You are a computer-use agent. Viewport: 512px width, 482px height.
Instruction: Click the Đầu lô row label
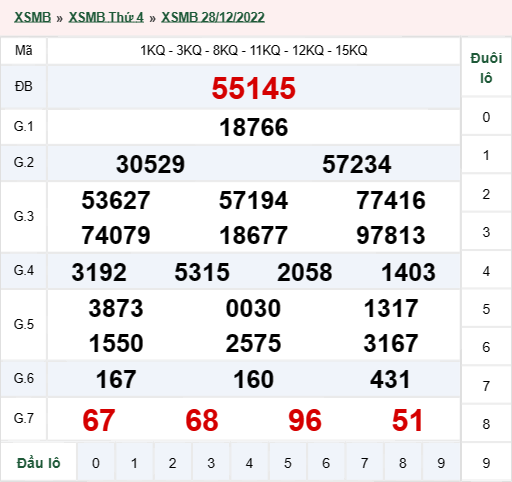[39, 463]
